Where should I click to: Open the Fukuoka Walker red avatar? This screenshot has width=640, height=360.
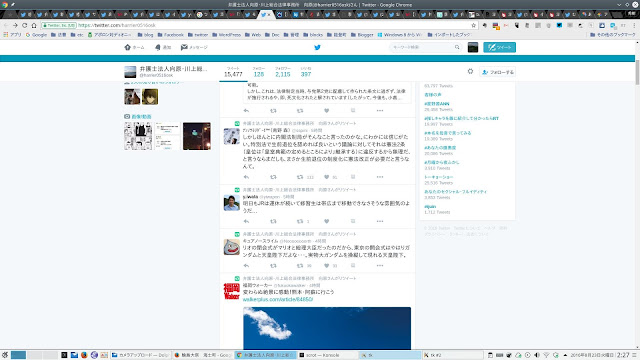231,291
